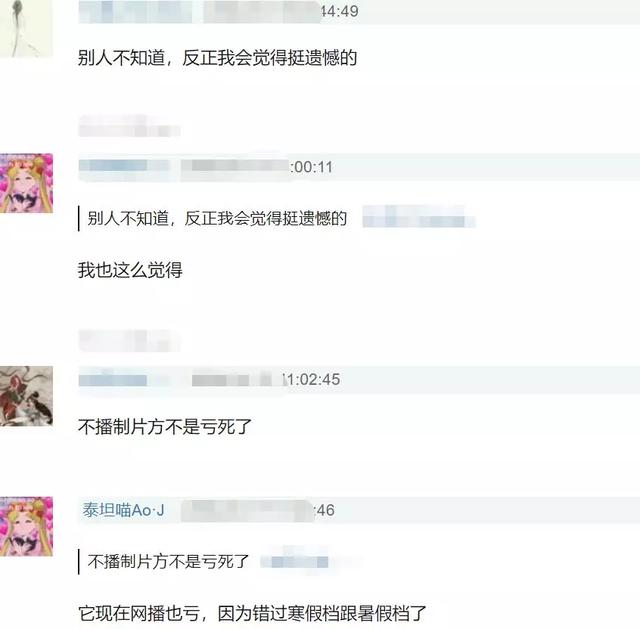Click the blurred name after the quoted 别人不知道 text
Image resolution: width=640 pixels, height=629 pixels.
[x=419, y=217]
